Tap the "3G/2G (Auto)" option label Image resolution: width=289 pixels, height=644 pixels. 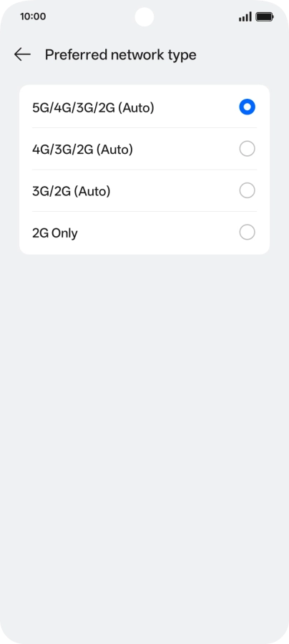click(x=72, y=191)
